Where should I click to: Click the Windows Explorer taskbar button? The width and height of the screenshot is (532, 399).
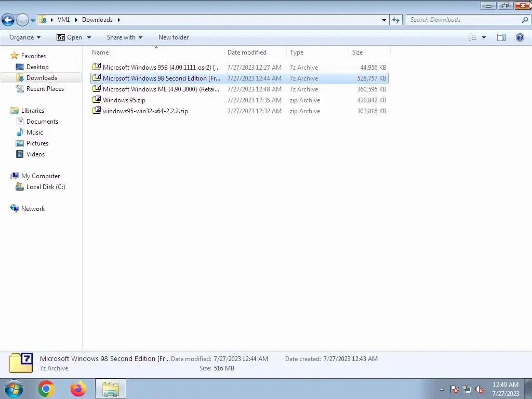coord(111,389)
